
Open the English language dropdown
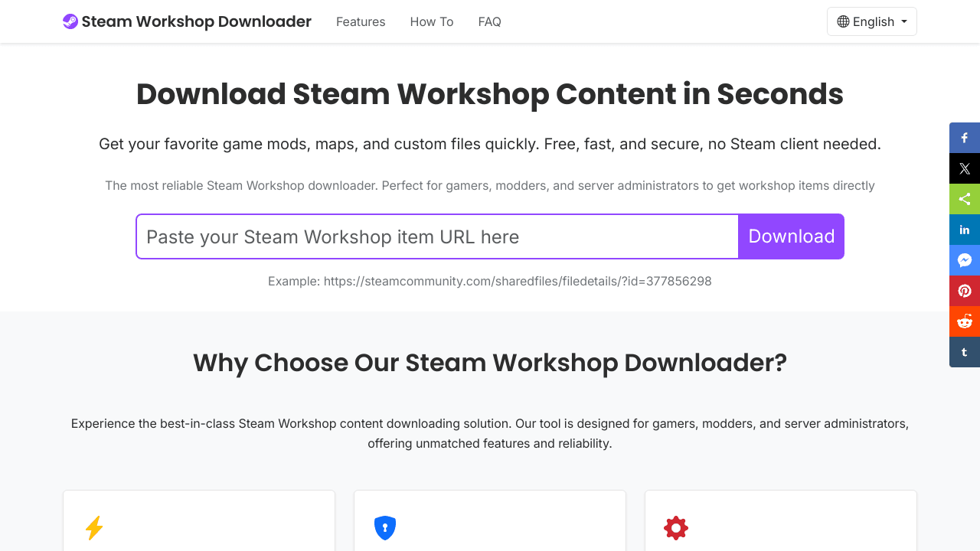[x=872, y=21]
